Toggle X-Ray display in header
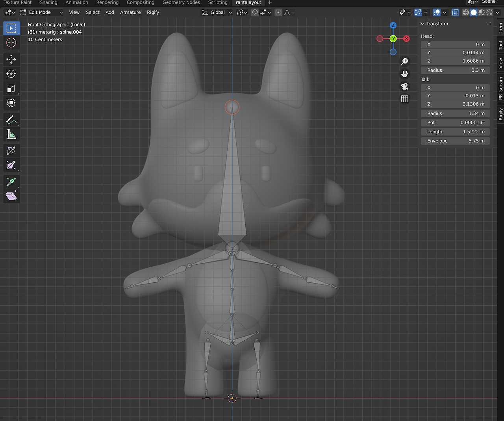The width and height of the screenshot is (504, 421). pos(455,13)
